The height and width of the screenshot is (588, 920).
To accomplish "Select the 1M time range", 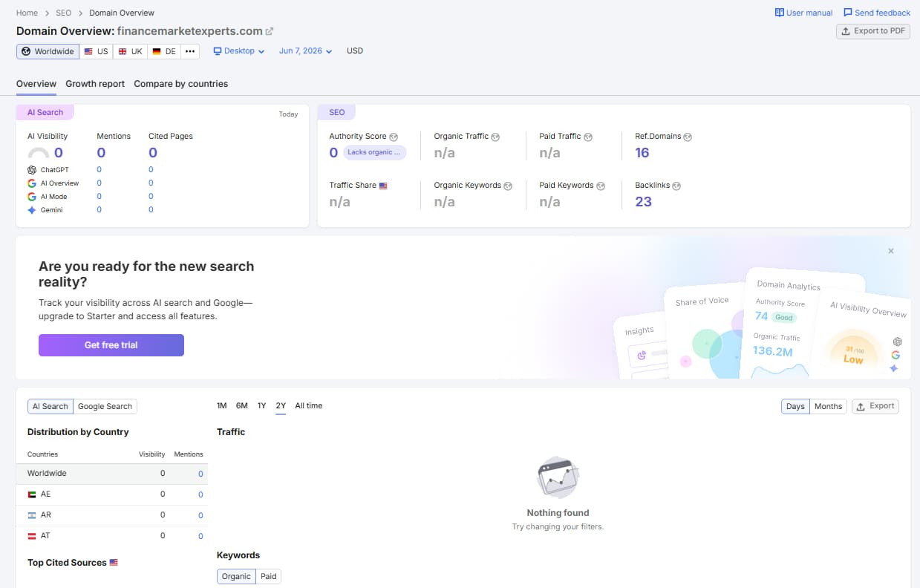I will click(x=221, y=405).
